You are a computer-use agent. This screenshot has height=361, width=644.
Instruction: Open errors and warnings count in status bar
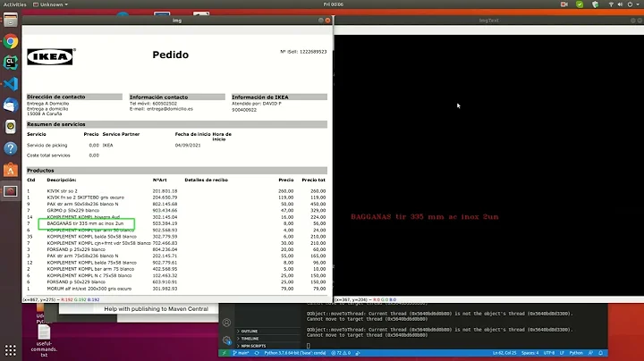click(341, 353)
